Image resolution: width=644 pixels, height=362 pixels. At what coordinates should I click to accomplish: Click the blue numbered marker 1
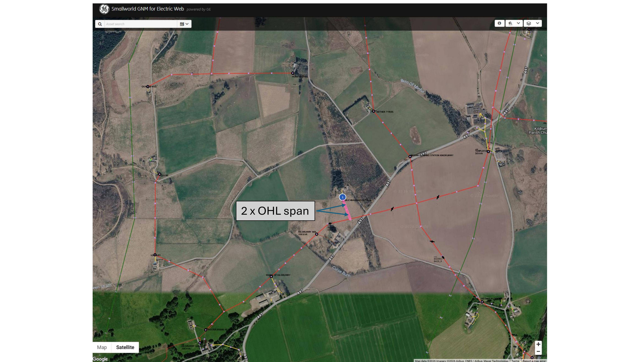(x=342, y=197)
